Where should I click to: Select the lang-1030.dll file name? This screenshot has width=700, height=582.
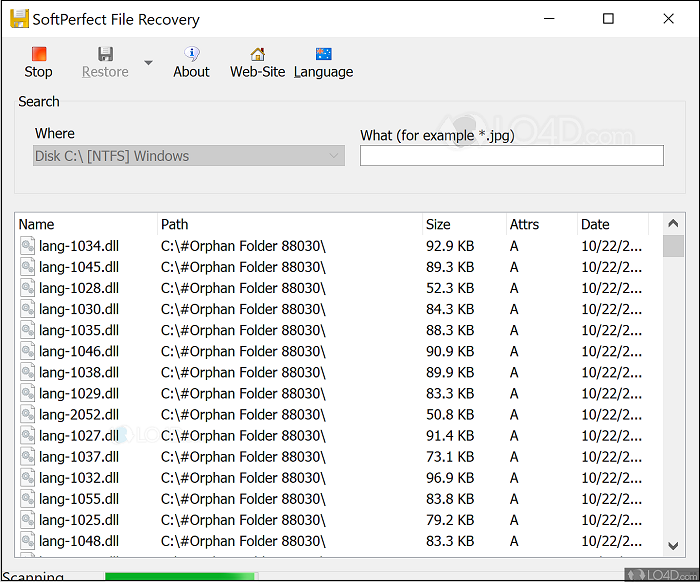coord(79,309)
